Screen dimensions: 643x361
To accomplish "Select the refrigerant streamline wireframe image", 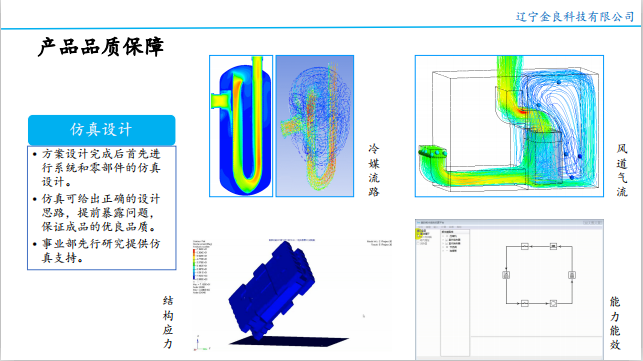I will [315, 126].
